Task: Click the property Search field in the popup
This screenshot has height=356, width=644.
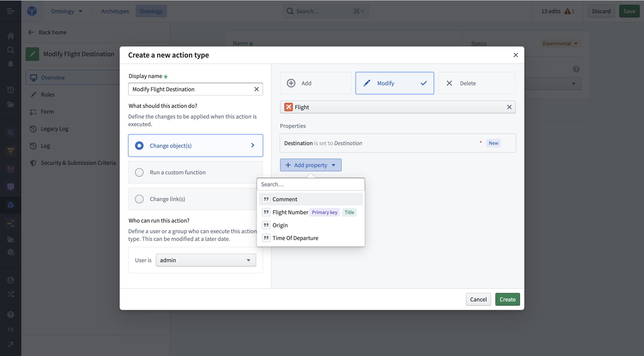Action: point(310,184)
